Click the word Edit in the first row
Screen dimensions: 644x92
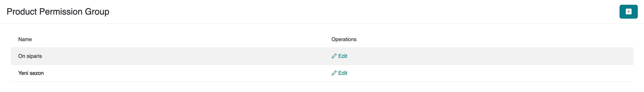point(342,56)
